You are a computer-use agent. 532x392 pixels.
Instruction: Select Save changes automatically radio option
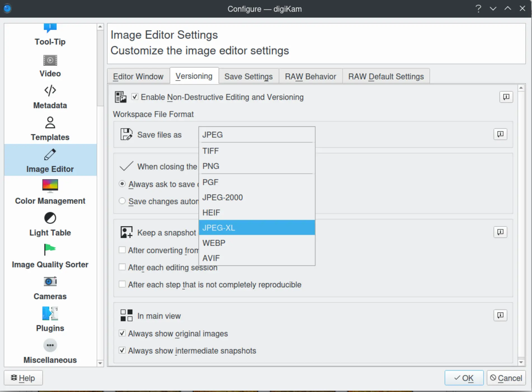coord(122,201)
